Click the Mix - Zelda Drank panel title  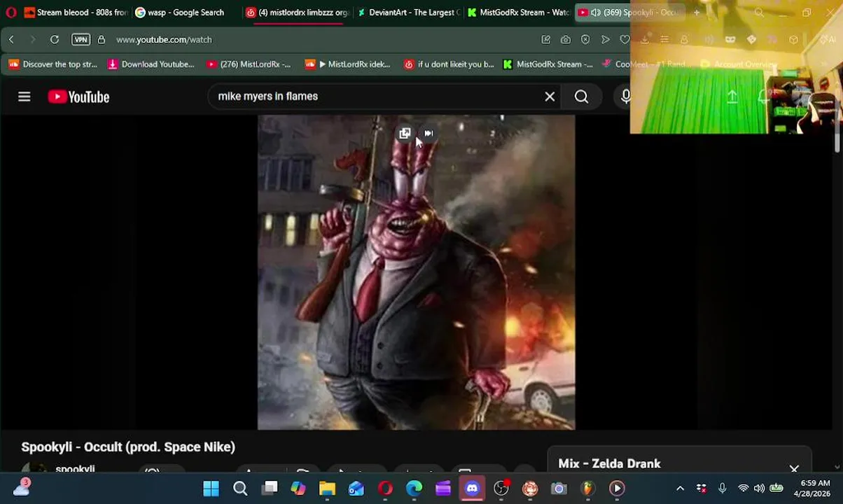click(x=609, y=463)
